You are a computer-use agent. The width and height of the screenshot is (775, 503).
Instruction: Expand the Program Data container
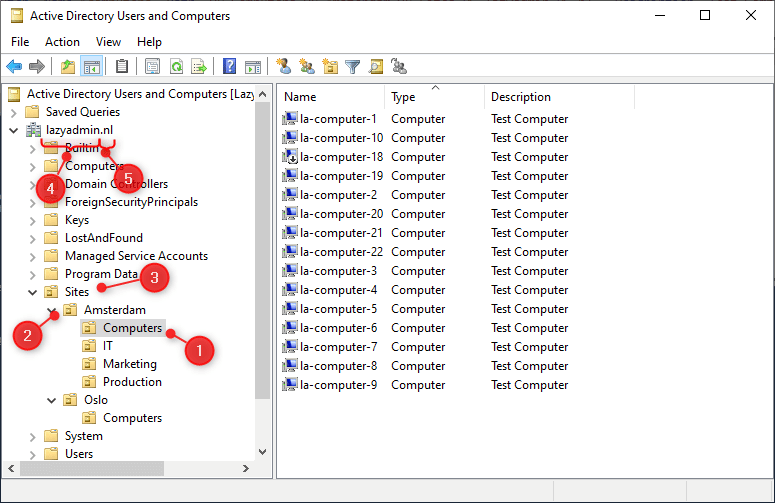(33, 275)
